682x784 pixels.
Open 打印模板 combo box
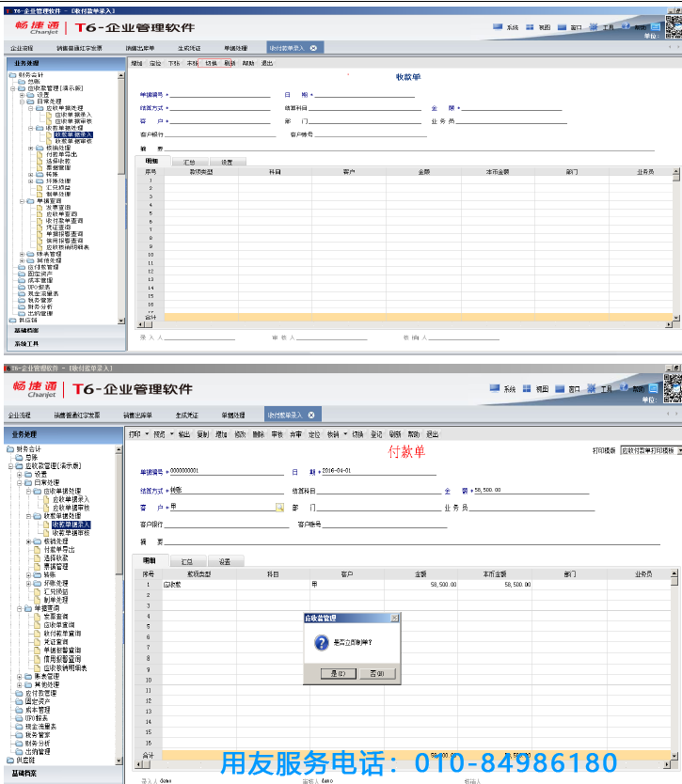tap(650, 450)
